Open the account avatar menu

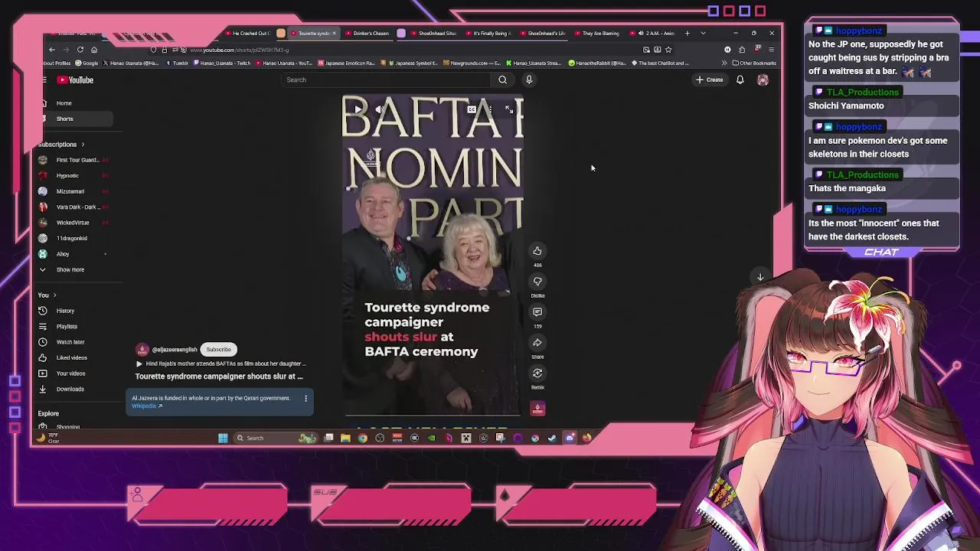click(763, 80)
